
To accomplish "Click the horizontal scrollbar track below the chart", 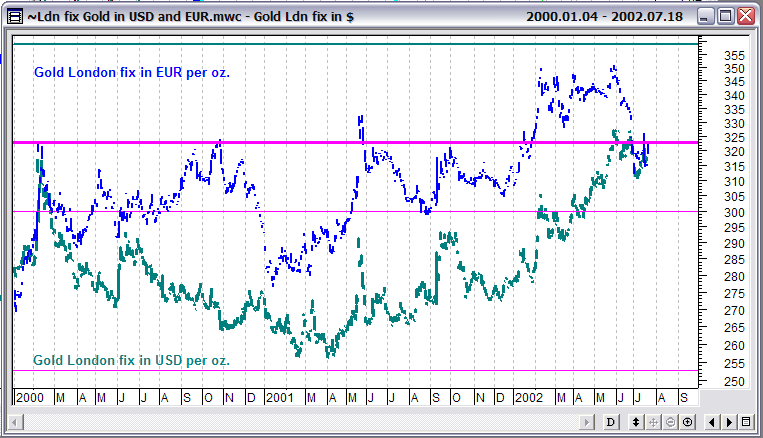I will point(300,421).
